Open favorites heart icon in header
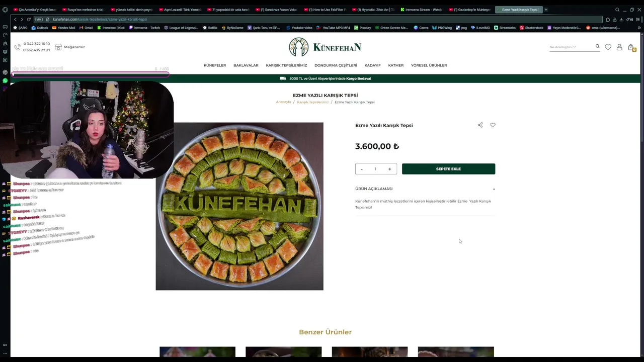Viewport: 644px width, 362px height. coord(608,47)
